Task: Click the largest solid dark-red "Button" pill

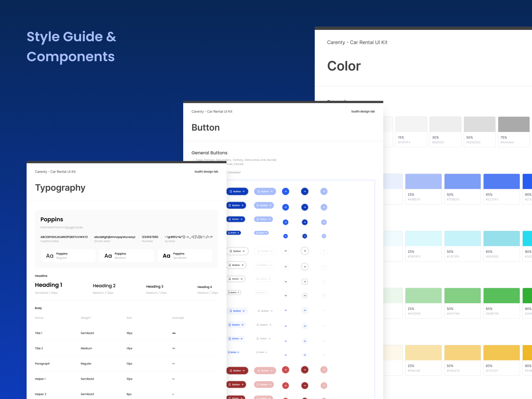Action: coord(237,370)
